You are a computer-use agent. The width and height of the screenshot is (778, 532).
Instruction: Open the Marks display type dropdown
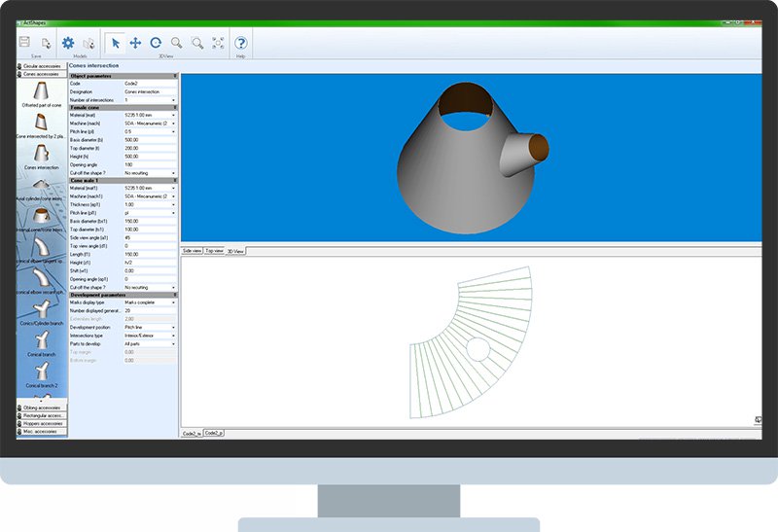pos(151,303)
